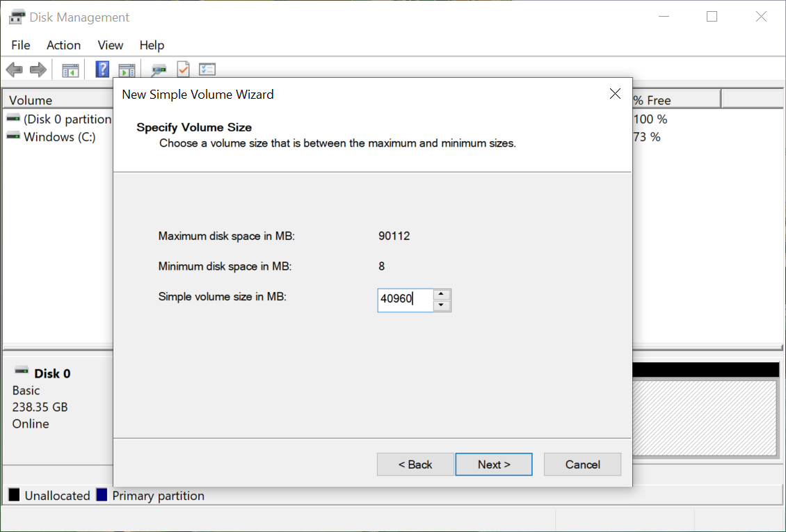Maximize the Disk Management window
The height and width of the screenshot is (532, 786).
[712, 17]
